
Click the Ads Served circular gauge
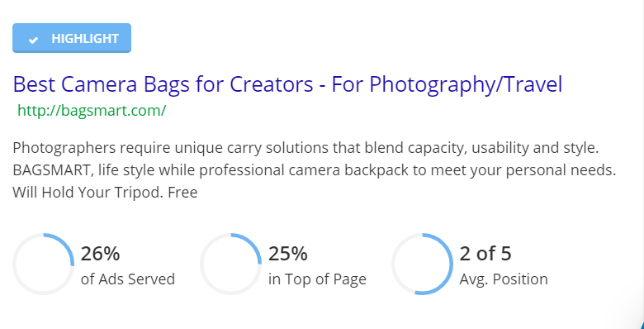tap(43, 264)
